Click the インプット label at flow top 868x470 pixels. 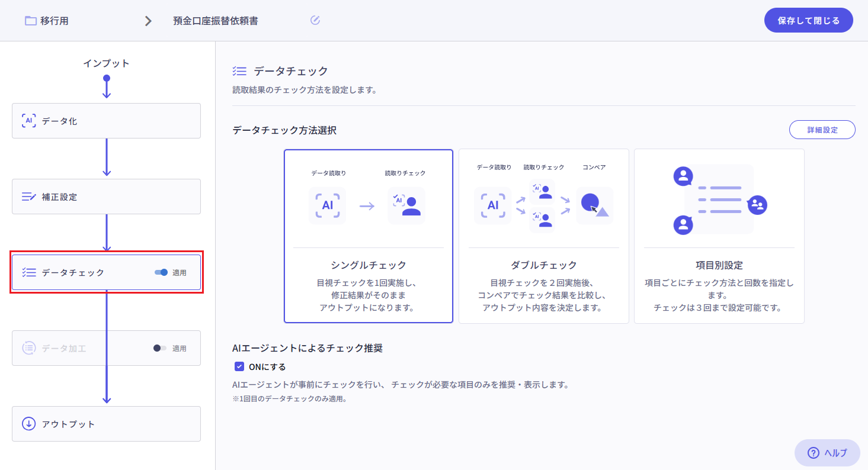click(x=106, y=63)
